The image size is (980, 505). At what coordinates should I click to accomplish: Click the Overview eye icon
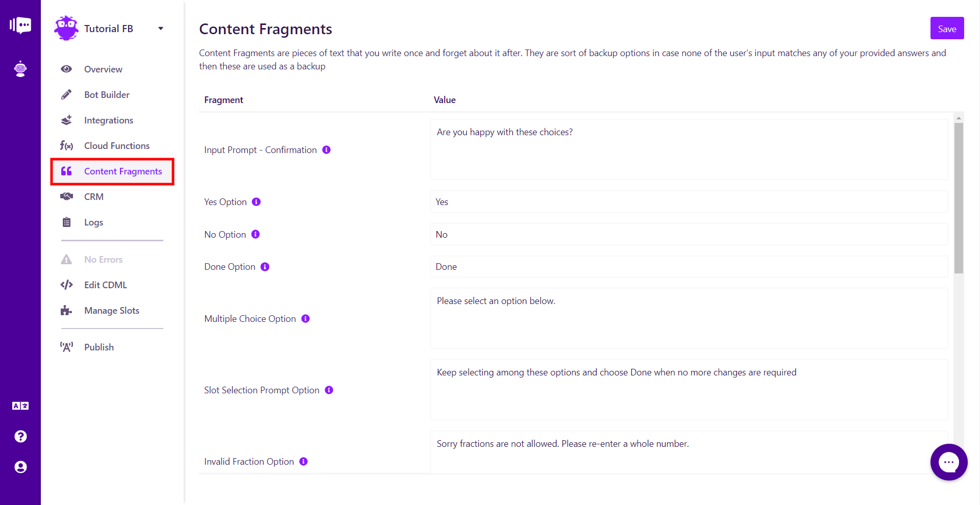click(66, 69)
